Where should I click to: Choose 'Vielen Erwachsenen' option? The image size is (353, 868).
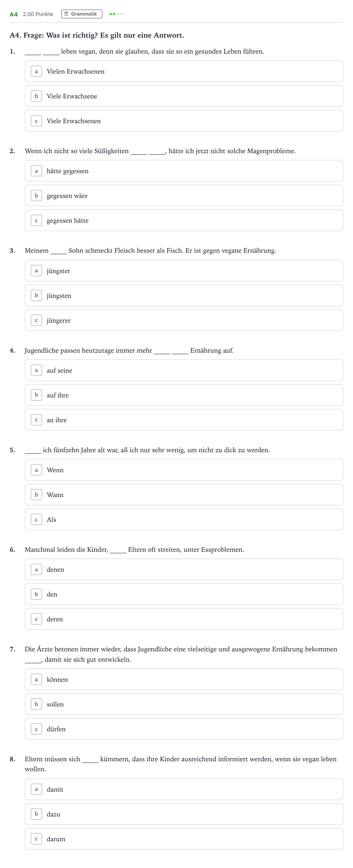[x=184, y=71]
